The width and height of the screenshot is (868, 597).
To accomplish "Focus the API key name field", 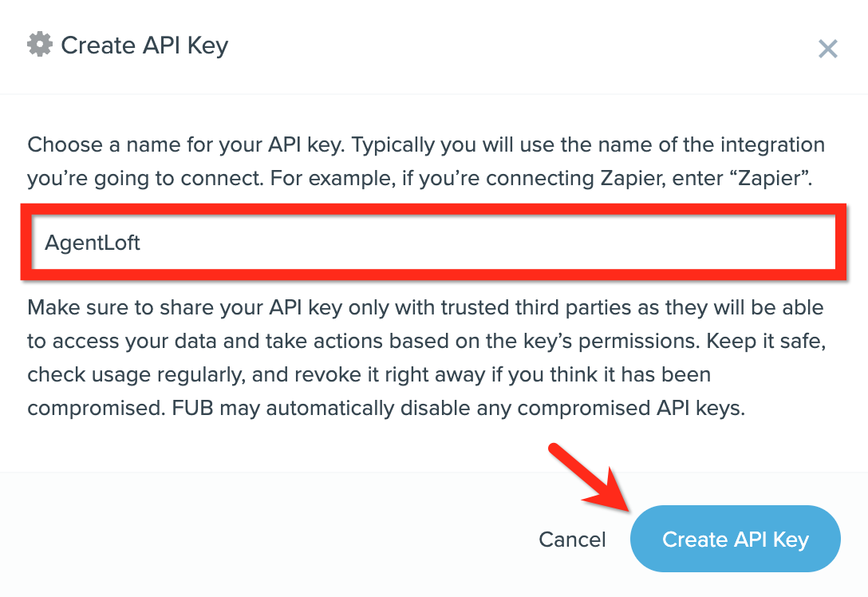I will click(433, 243).
